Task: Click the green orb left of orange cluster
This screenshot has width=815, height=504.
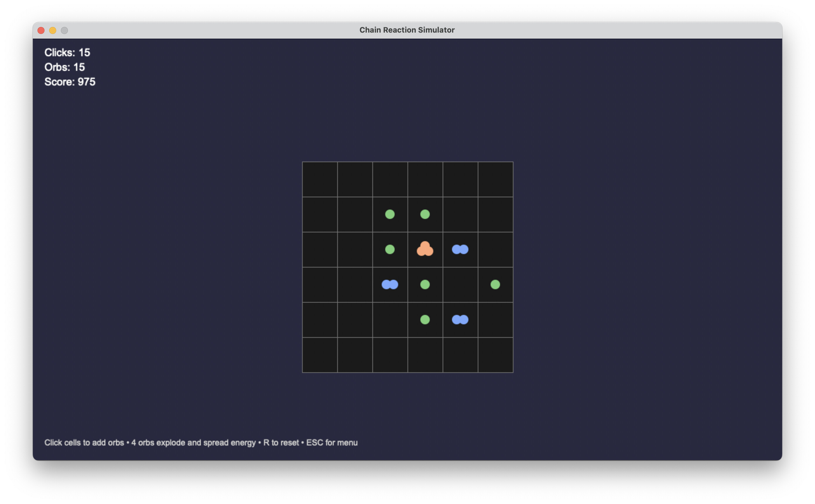Action: tap(390, 249)
